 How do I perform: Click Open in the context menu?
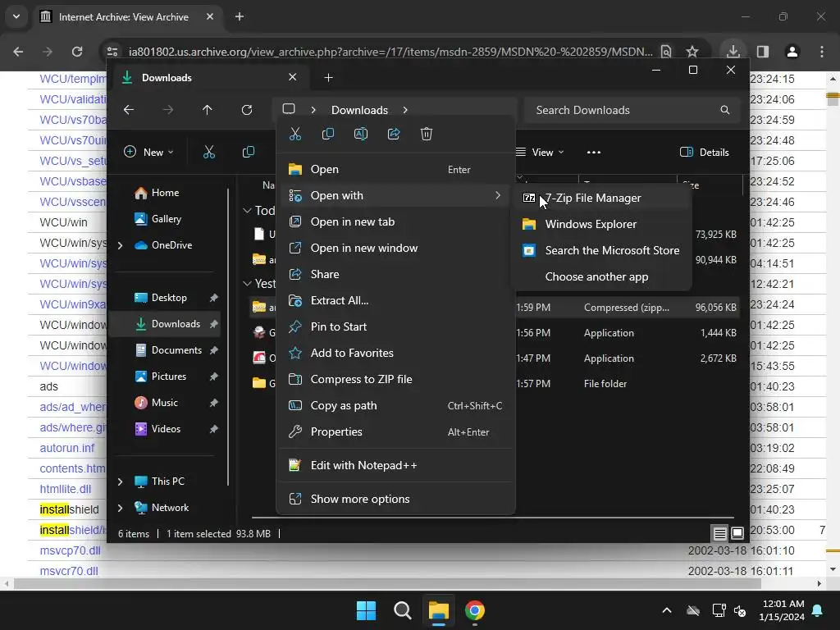coord(396,169)
